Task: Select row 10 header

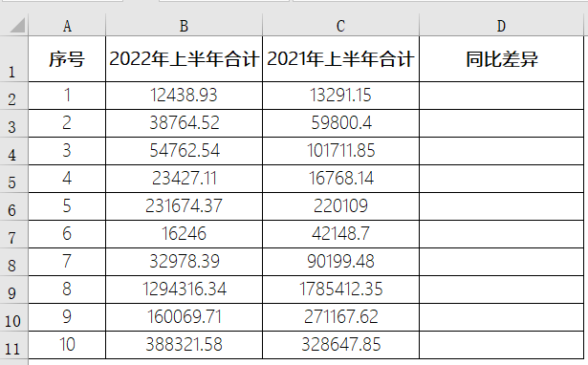Action: coord(14,317)
